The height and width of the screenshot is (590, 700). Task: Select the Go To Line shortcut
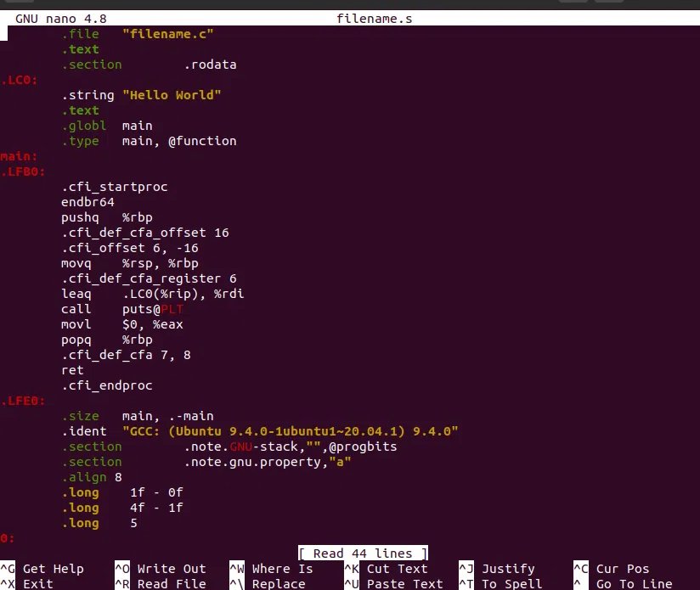click(624, 583)
